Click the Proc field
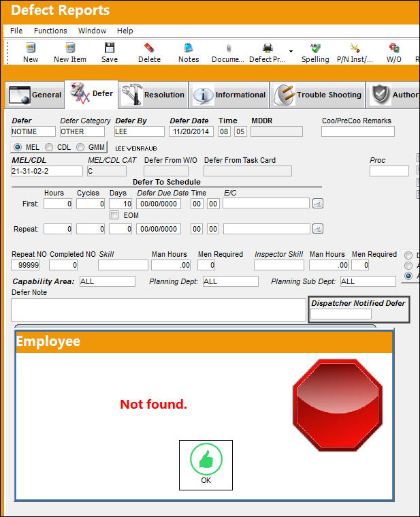The width and height of the screenshot is (420, 517). (x=389, y=171)
